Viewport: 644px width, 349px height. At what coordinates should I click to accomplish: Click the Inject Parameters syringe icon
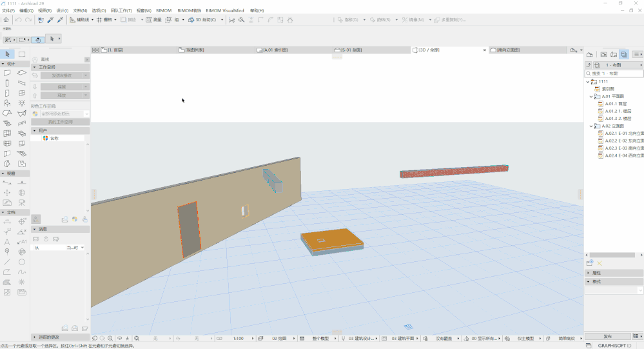(x=61, y=20)
